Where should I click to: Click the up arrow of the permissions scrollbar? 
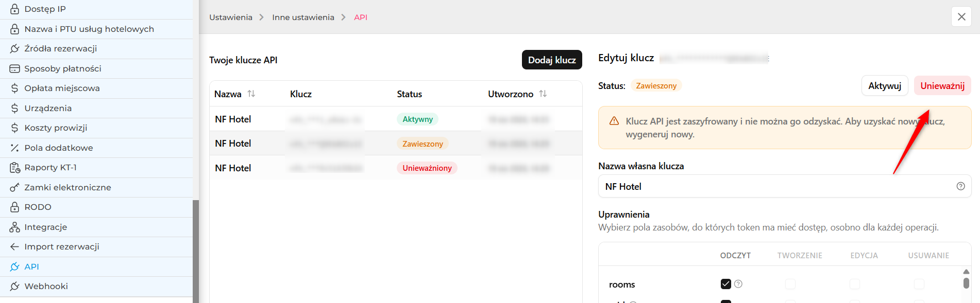click(x=966, y=272)
